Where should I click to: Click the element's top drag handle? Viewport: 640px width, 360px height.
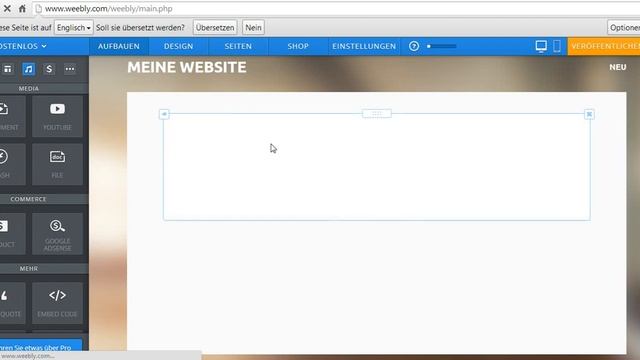377,113
